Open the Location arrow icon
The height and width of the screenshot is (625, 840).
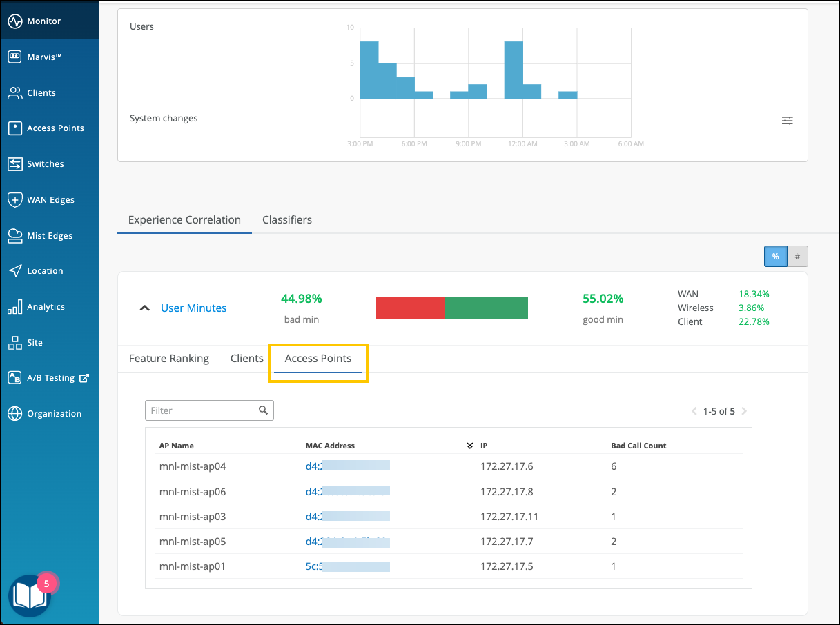15,271
